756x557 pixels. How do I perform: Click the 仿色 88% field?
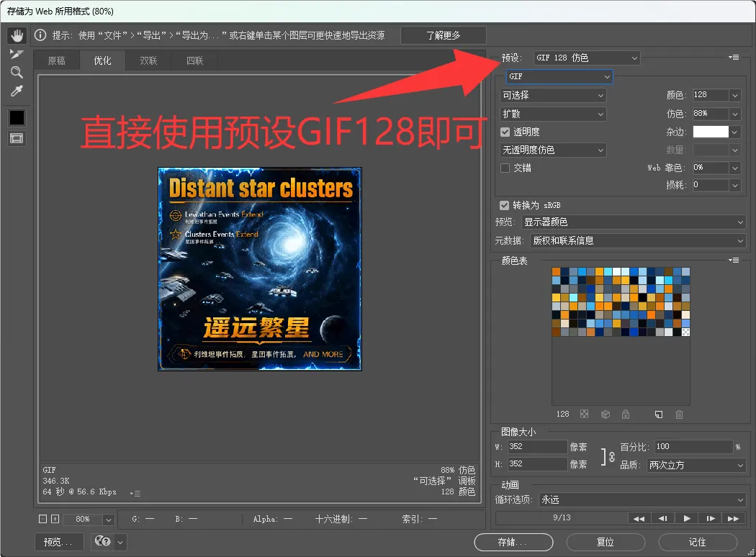tap(710, 114)
